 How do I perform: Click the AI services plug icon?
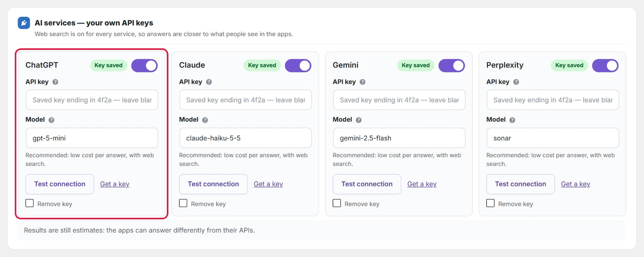pyautogui.click(x=24, y=23)
